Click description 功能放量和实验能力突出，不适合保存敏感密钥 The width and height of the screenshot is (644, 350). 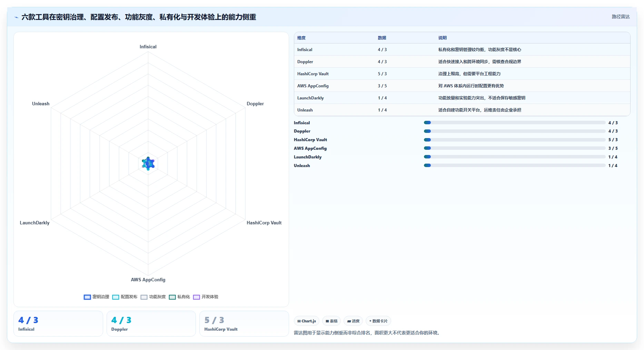[x=482, y=98]
